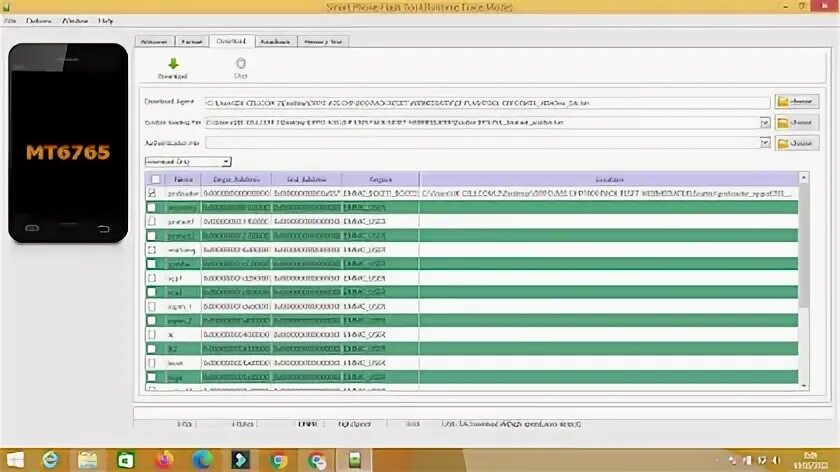Click the partition table scroll-up arrow

804,177
